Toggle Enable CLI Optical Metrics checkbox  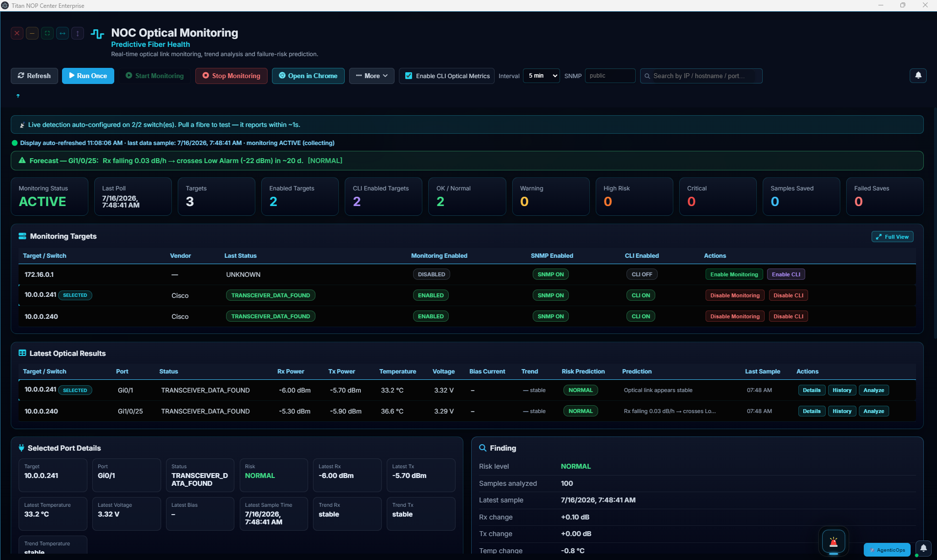(409, 76)
